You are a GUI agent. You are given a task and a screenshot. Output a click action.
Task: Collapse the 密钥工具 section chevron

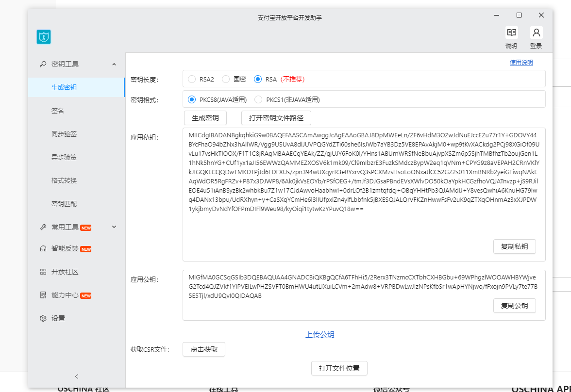pyautogui.click(x=114, y=64)
